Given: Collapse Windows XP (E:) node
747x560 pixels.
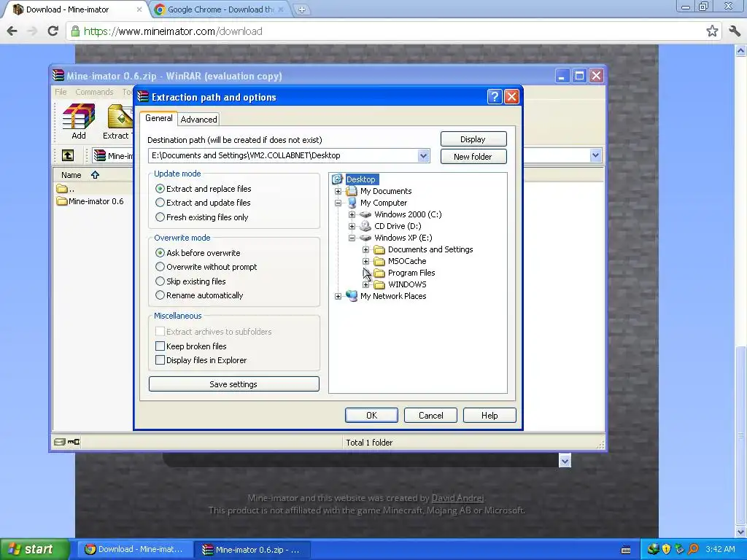Looking at the screenshot, I should [x=352, y=238].
